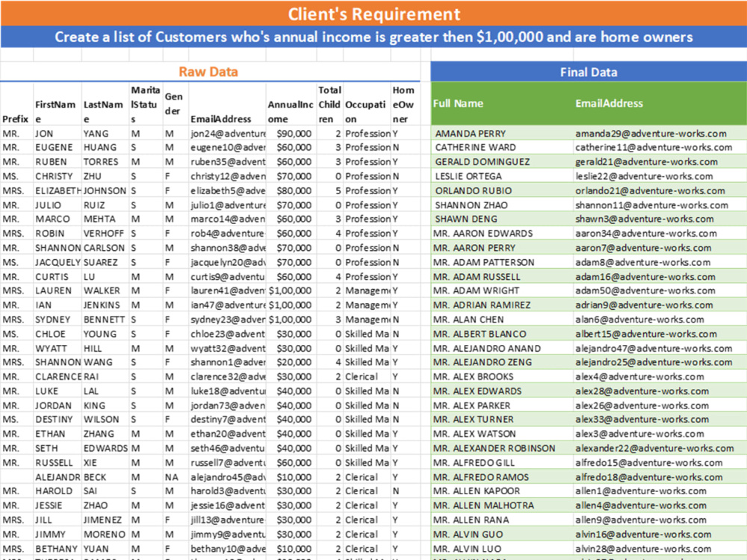This screenshot has width=747, height=560.
Task: Select the JENKINS last name cell
Action: pyautogui.click(x=105, y=305)
